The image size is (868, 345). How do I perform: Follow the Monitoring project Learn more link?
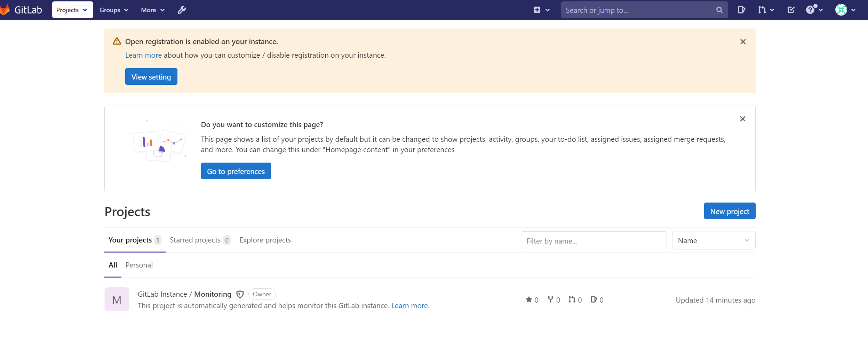pos(409,306)
